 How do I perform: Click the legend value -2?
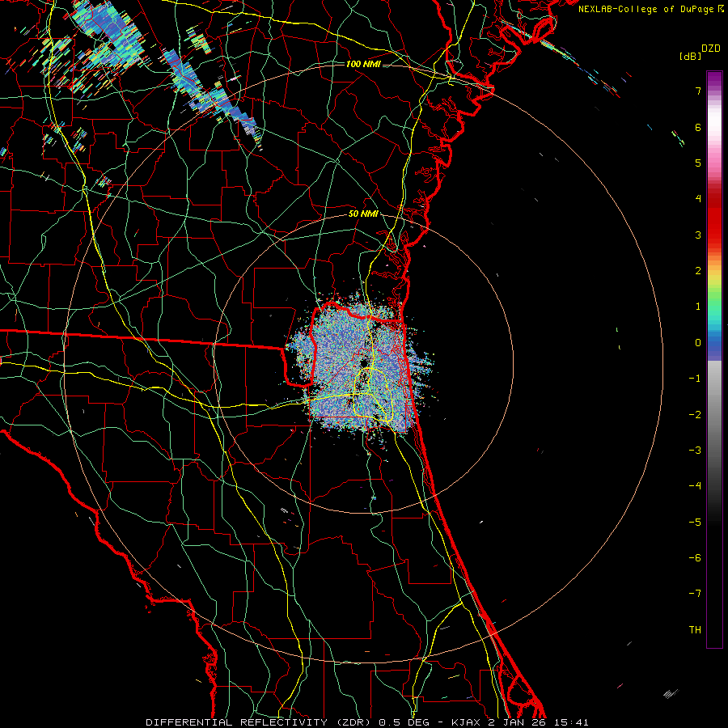pyautogui.click(x=695, y=414)
